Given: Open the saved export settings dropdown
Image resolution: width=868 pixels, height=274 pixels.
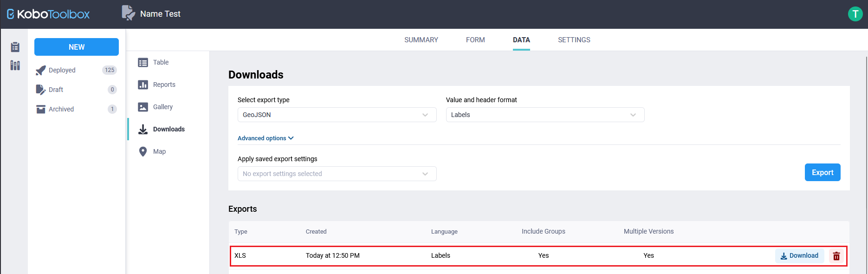Looking at the screenshot, I should click(x=337, y=174).
